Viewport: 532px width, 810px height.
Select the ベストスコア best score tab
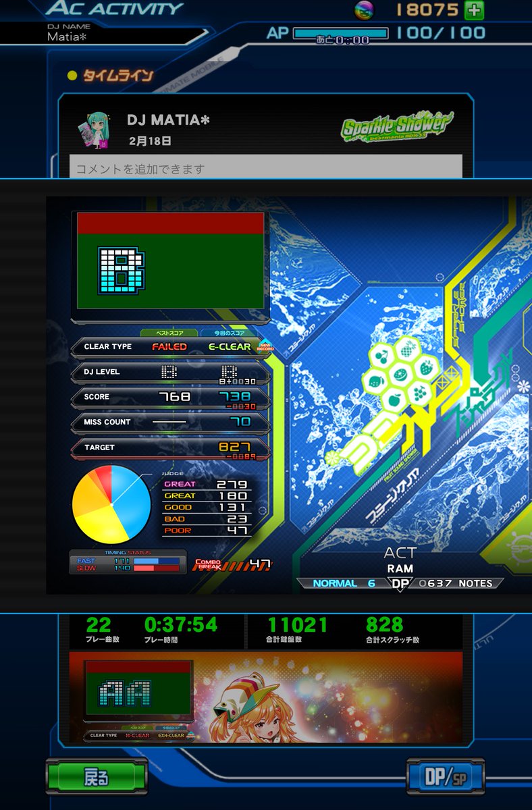click(169, 333)
